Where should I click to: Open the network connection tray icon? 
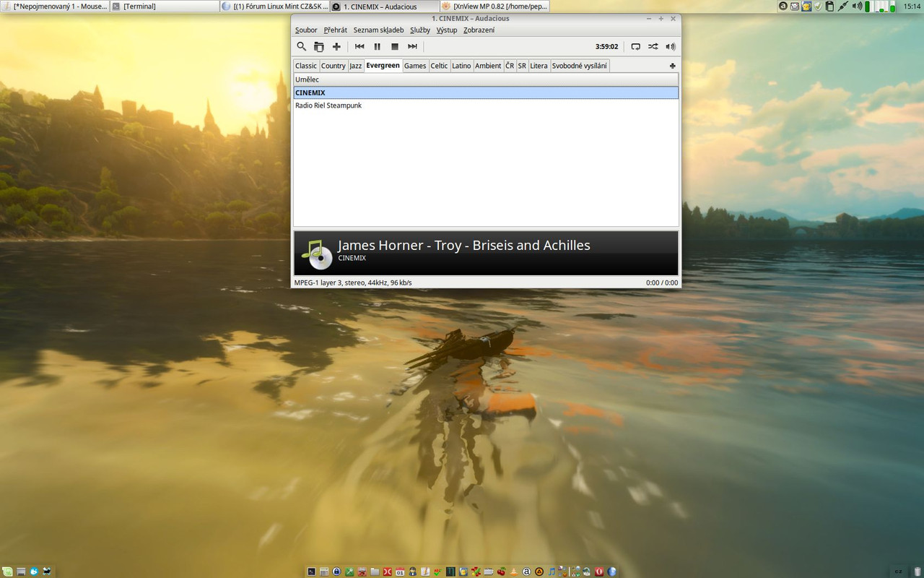coord(844,7)
